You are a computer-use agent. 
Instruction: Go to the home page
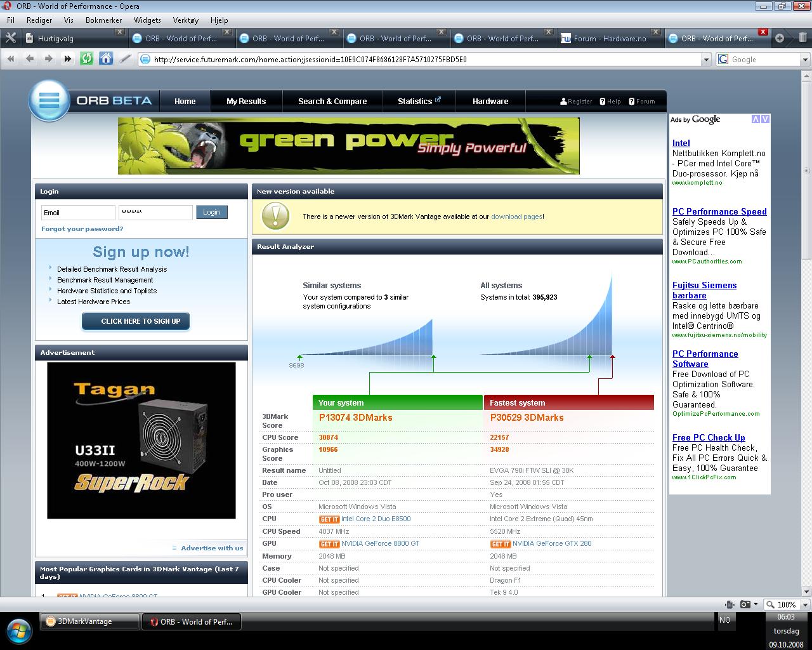point(106,59)
